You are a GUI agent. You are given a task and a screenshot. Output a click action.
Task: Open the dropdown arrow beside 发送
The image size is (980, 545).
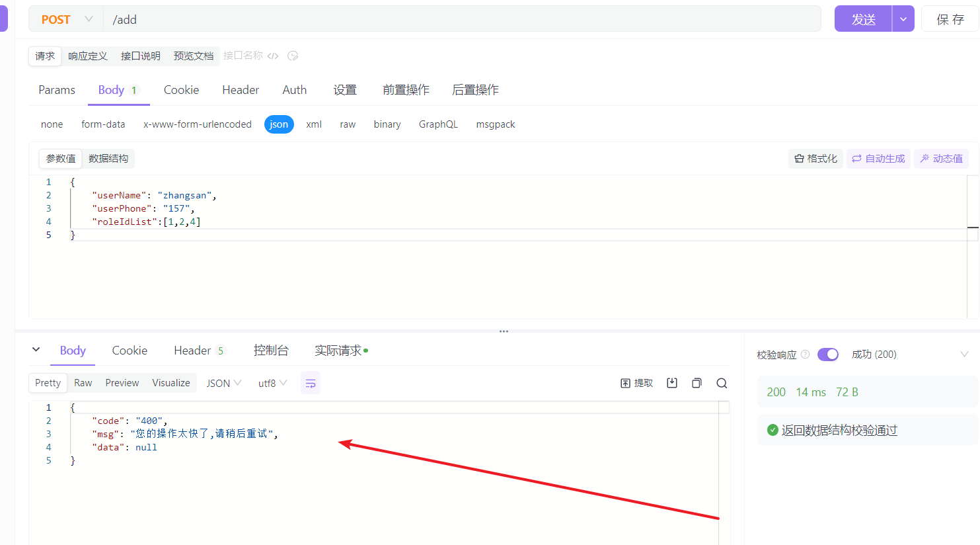[903, 19]
